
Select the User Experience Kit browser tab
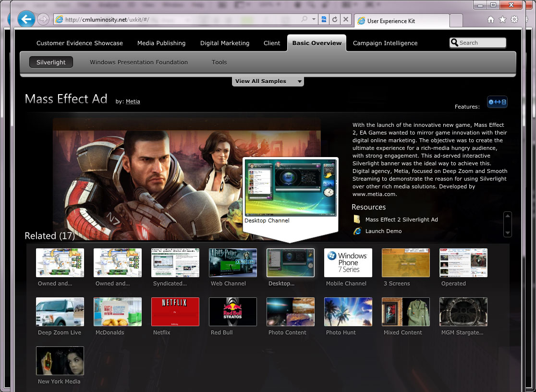(x=402, y=21)
